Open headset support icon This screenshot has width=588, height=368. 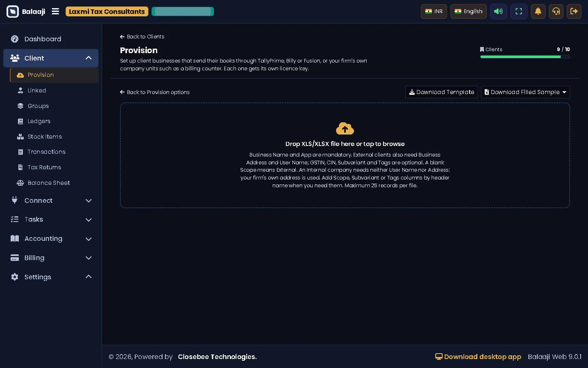[x=556, y=11]
